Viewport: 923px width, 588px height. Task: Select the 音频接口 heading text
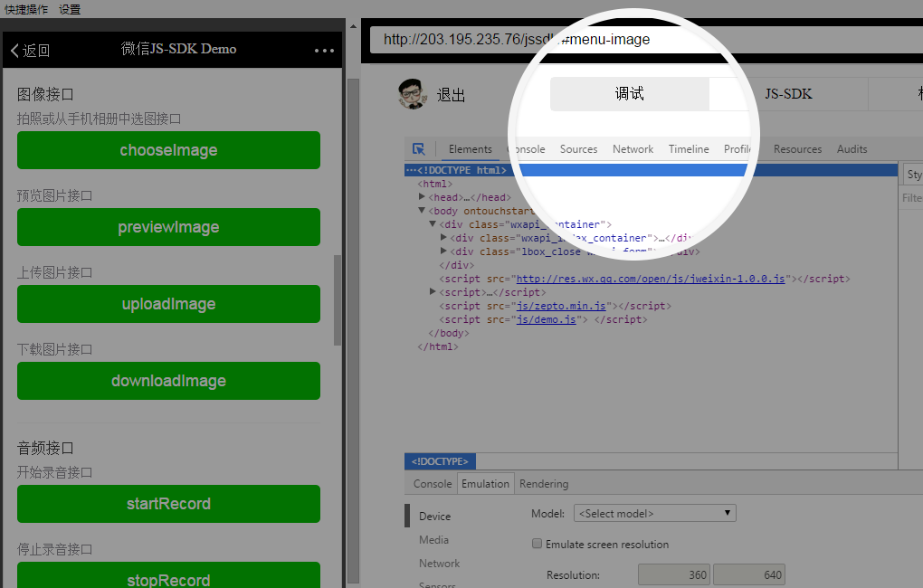pyautogui.click(x=45, y=448)
